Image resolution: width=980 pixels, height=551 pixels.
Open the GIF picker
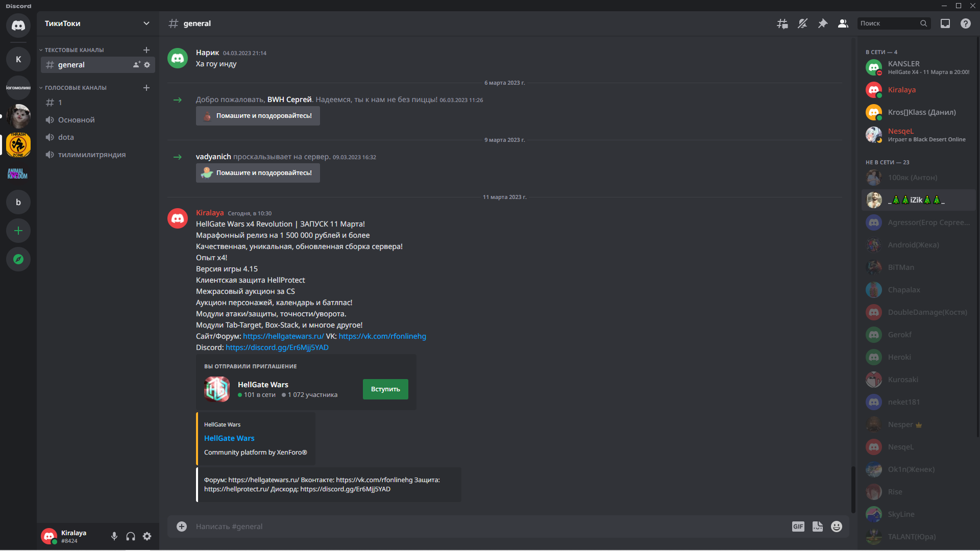tap(798, 527)
